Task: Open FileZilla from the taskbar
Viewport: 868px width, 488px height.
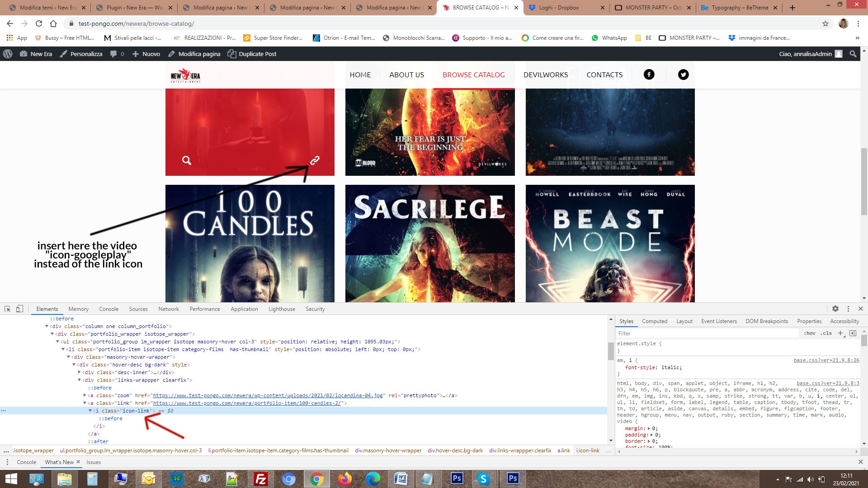Action: (x=261, y=479)
